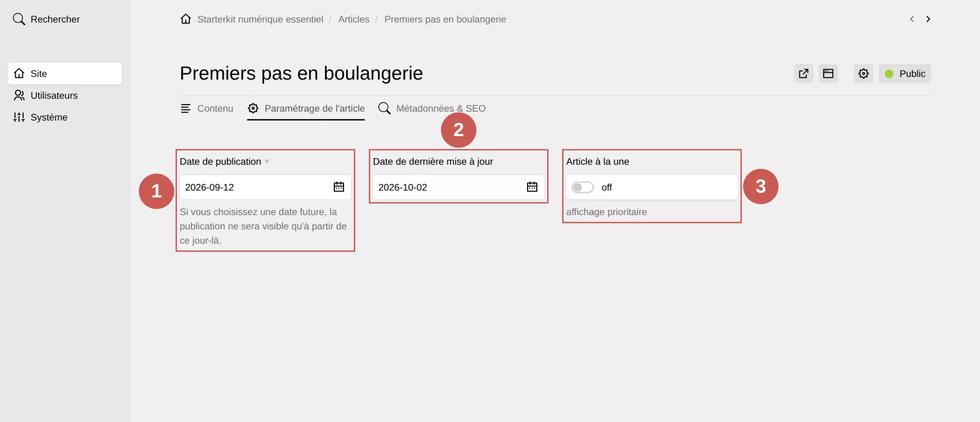This screenshot has height=422, width=980.
Task: Edit the last update date 2026-10-02
Action: pyautogui.click(x=458, y=187)
